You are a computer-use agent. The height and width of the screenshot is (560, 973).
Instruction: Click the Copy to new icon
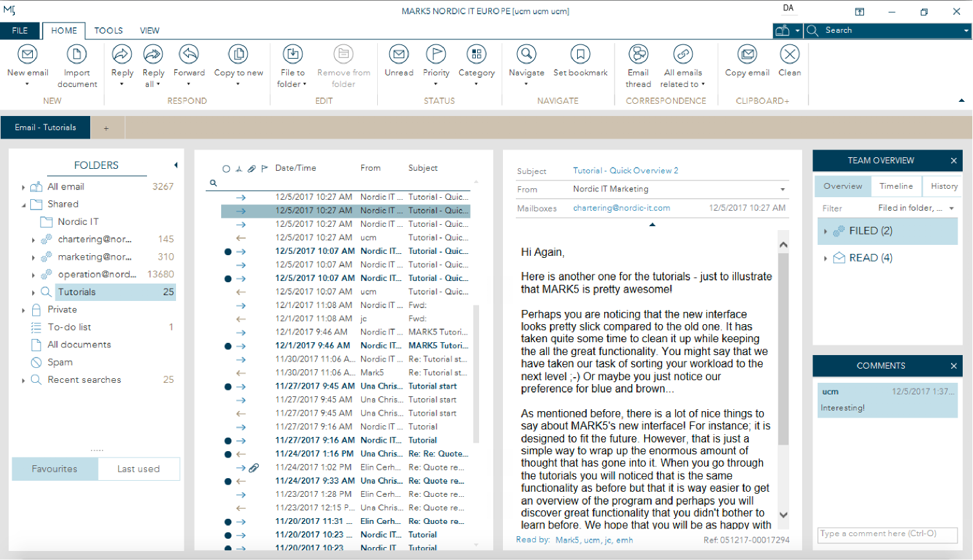coord(239,54)
